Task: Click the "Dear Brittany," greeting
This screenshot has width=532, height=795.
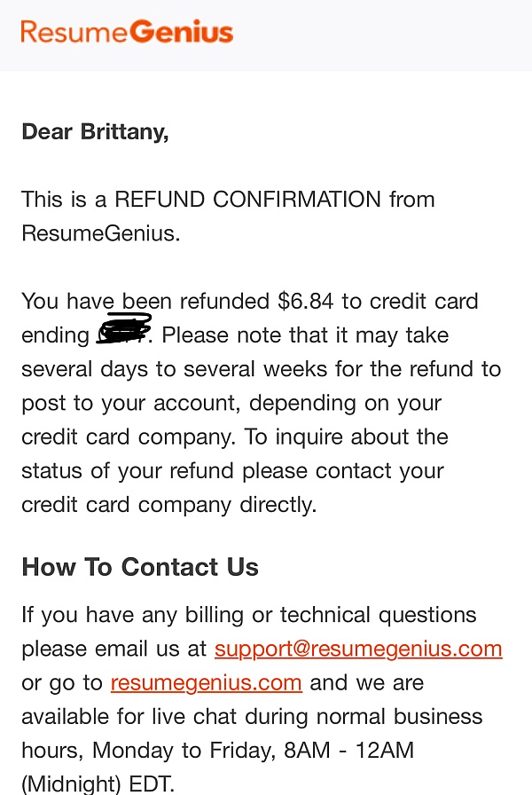Action: pyautogui.click(x=95, y=131)
